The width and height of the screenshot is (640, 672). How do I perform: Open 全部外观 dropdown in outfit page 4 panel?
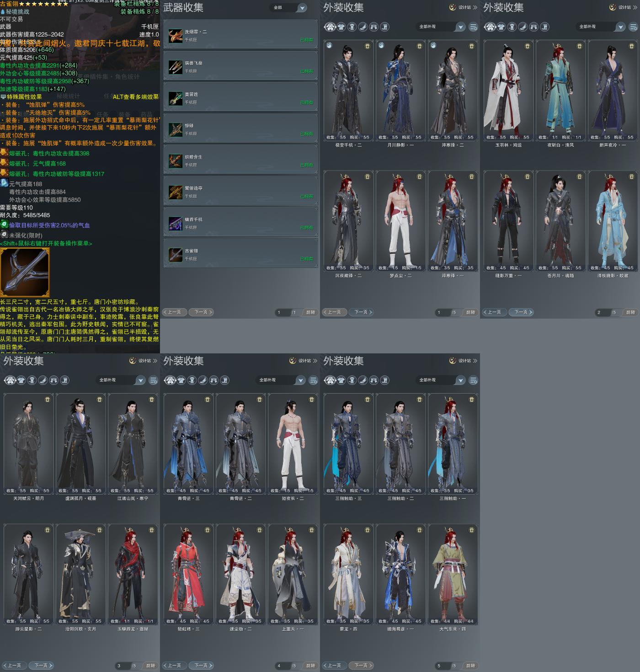[x=281, y=380]
